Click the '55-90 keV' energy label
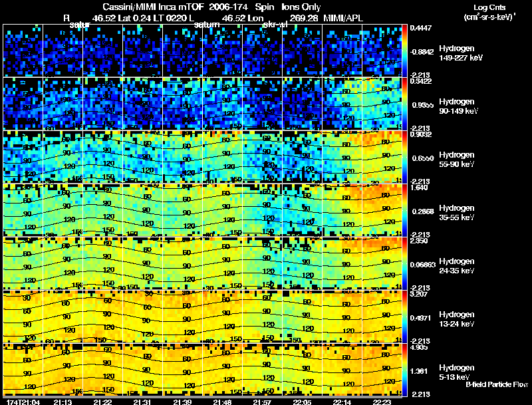 click(456, 164)
